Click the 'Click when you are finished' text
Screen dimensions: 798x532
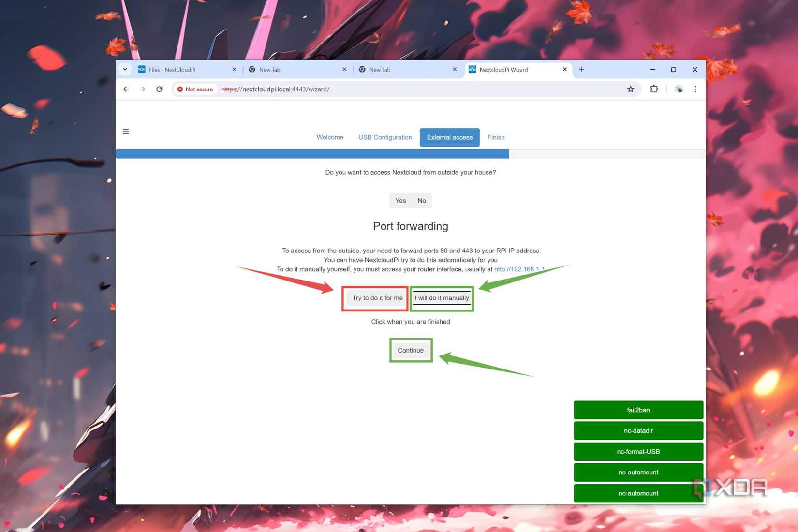click(411, 322)
